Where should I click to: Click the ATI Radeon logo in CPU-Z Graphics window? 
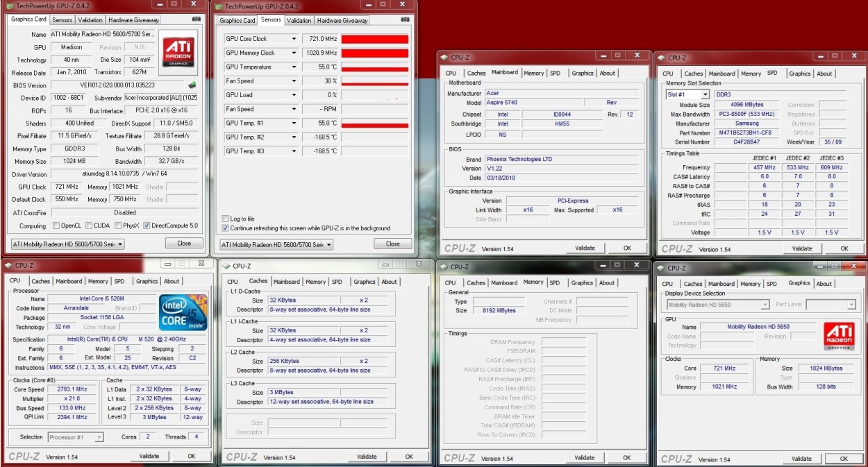(x=838, y=337)
